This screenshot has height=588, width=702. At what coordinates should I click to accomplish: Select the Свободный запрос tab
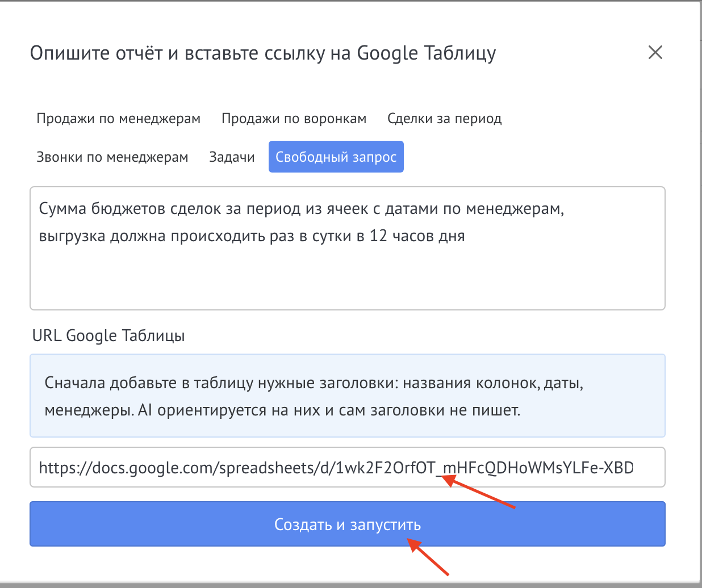[x=336, y=157]
